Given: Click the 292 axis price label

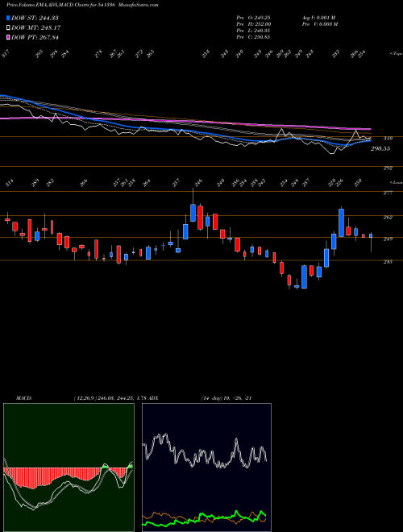Looking at the screenshot, I should coord(388,168).
